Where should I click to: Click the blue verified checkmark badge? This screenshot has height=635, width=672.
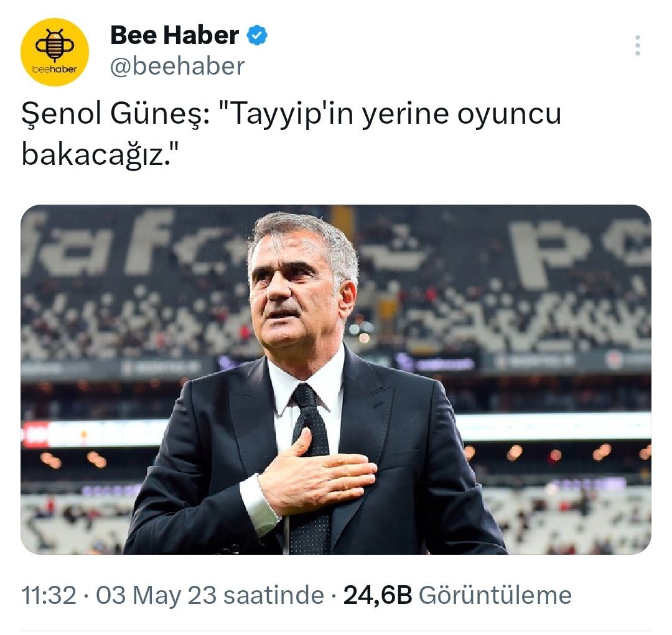[x=257, y=35]
